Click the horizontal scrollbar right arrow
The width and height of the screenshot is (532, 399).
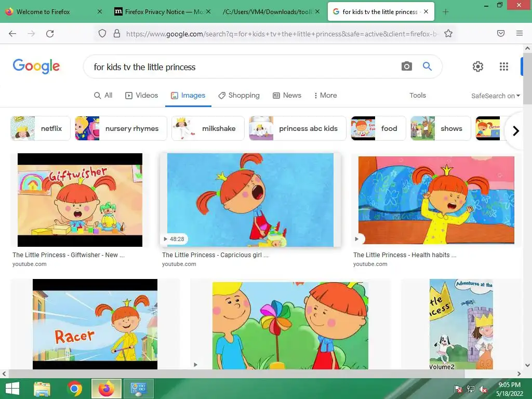(519, 374)
